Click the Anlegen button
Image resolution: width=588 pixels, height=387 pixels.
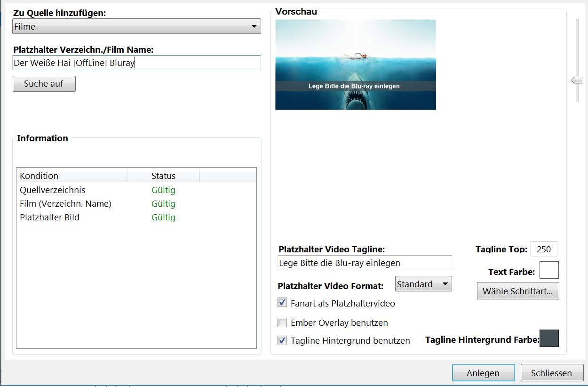(x=483, y=373)
